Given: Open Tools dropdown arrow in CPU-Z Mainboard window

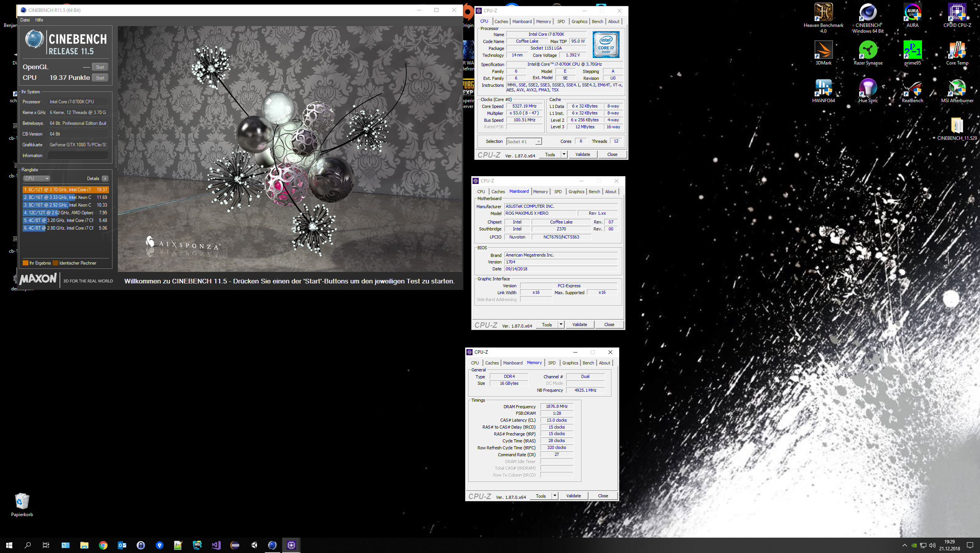Looking at the screenshot, I should click(x=561, y=325).
